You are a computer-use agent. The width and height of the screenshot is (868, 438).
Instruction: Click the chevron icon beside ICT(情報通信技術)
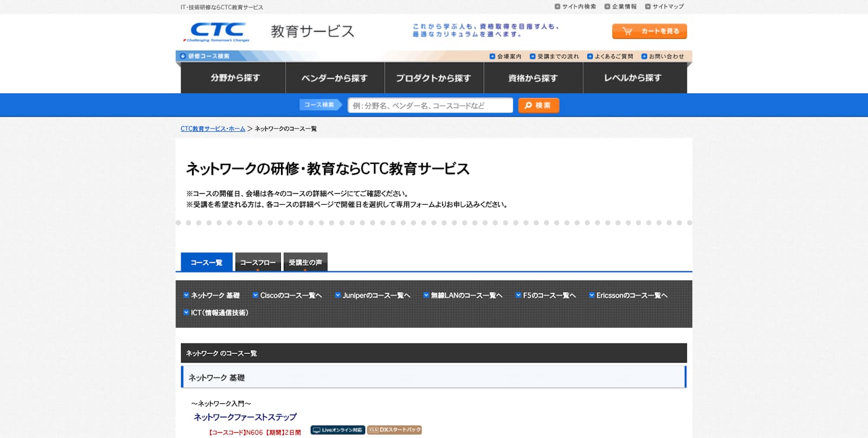point(186,313)
